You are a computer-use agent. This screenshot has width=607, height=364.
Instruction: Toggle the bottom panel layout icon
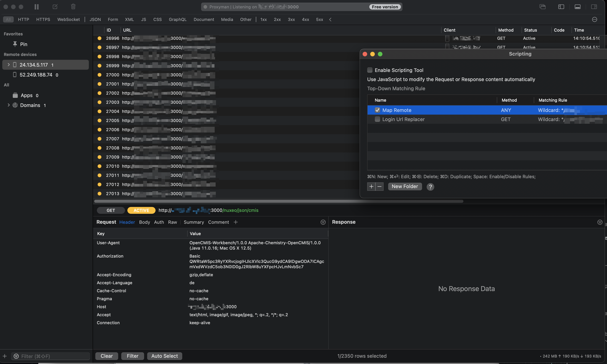click(577, 7)
